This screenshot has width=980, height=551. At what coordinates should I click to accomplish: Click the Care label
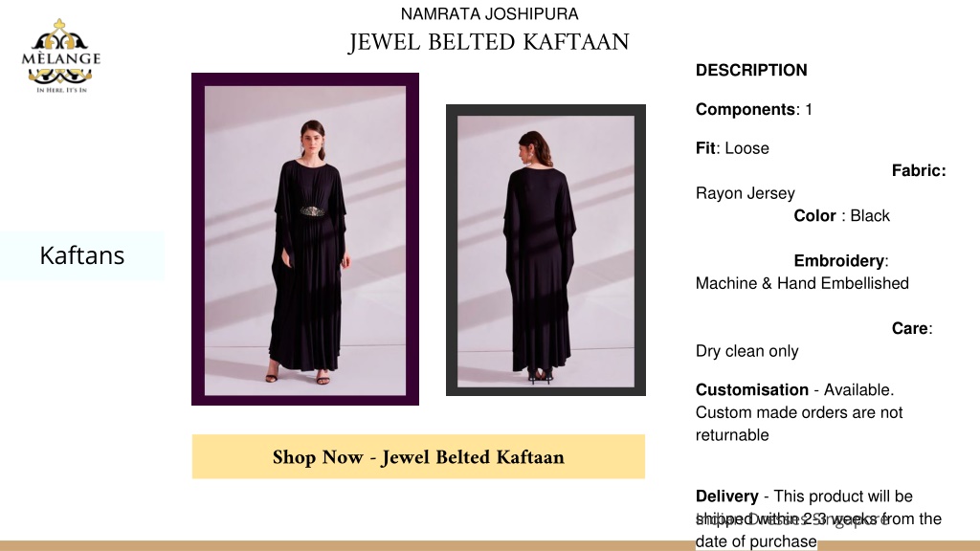coord(910,328)
